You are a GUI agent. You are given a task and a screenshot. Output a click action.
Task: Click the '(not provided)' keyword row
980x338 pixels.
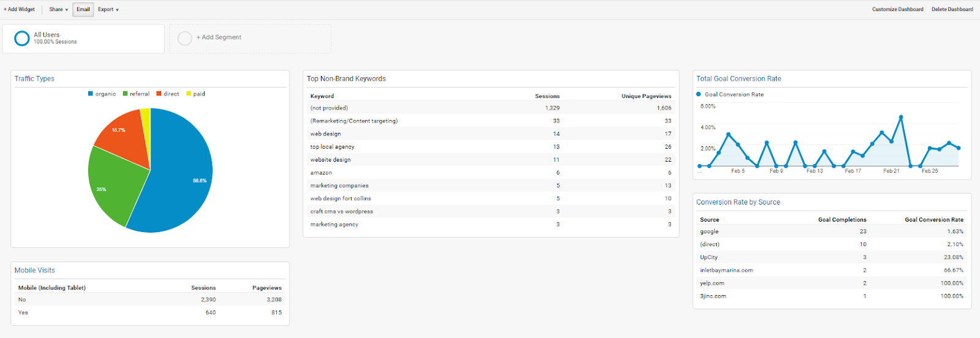pyautogui.click(x=491, y=108)
